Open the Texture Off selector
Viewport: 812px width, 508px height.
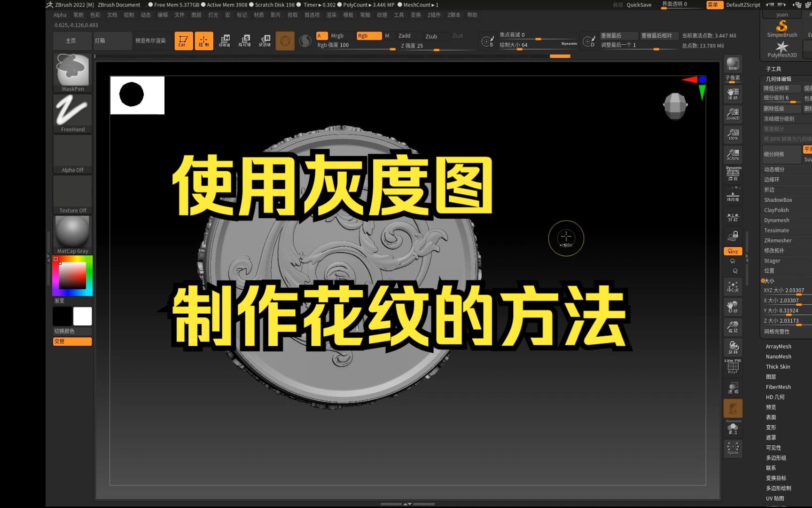(x=71, y=193)
